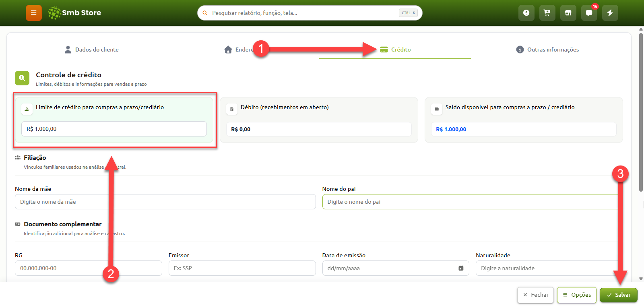The height and width of the screenshot is (308, 644).
Task: Click the Smb Store logo
Action: click(74, 13)
